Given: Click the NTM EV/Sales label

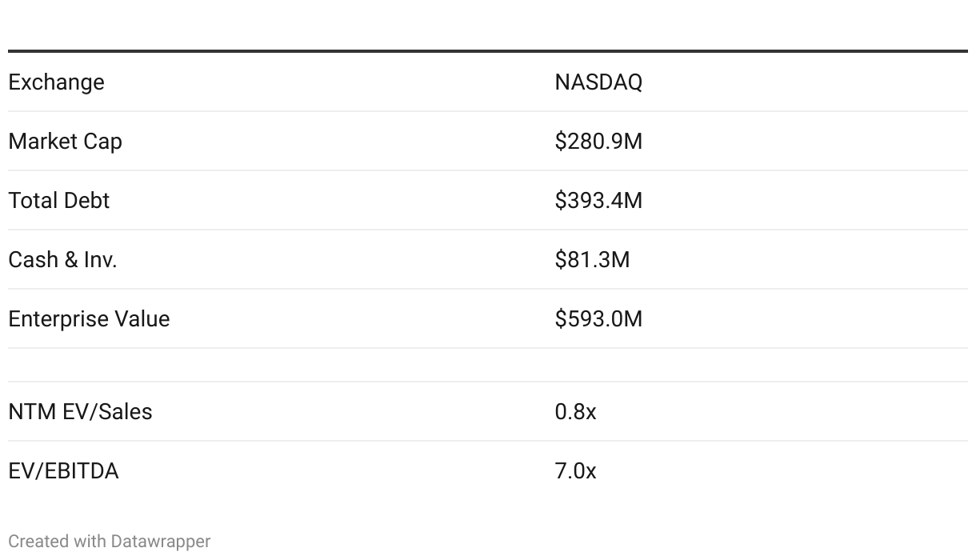Looking at the screenshot, I should click(80, 412).
